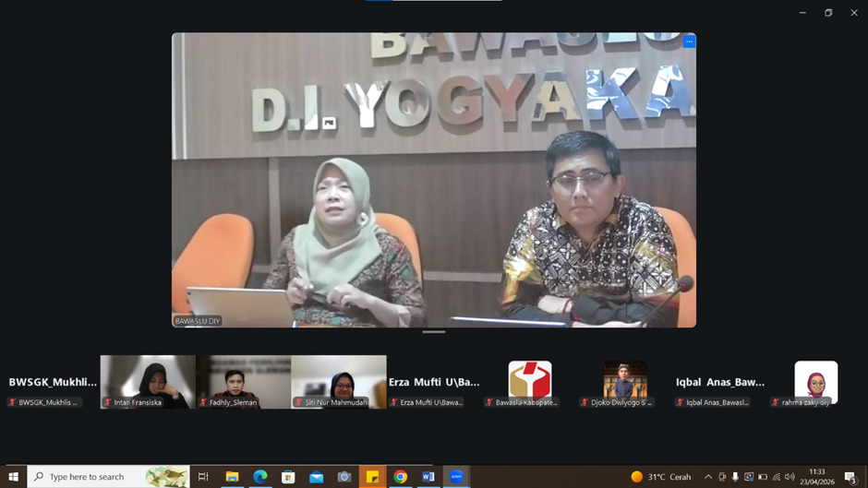Click the Meet Now tray icon
Viewport: 868px width, 488px height.
click(722, 476)
